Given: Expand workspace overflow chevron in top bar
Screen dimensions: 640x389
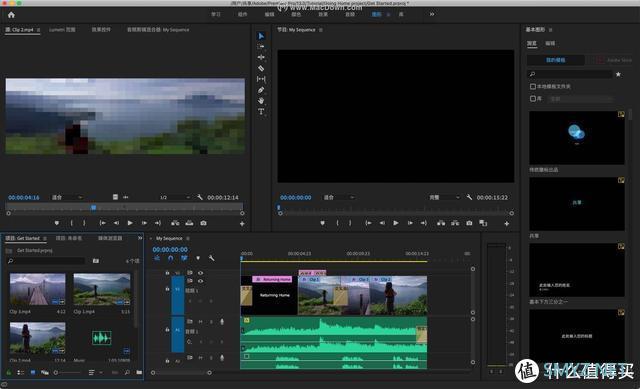Looking at the screenshot, I should click(432, 14).
